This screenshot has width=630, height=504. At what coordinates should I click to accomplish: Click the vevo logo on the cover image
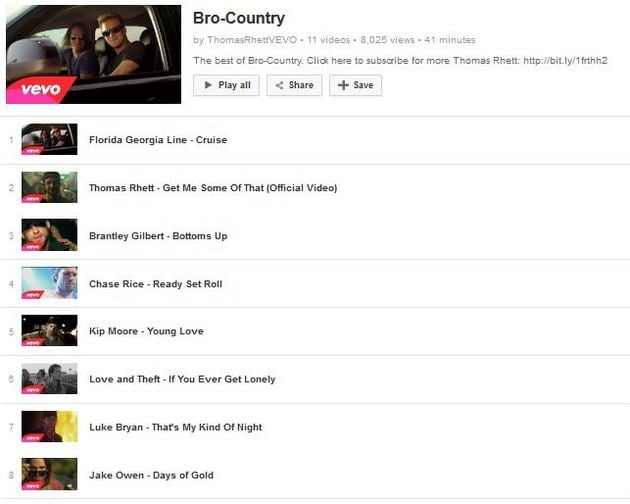(x=41, y=89)
